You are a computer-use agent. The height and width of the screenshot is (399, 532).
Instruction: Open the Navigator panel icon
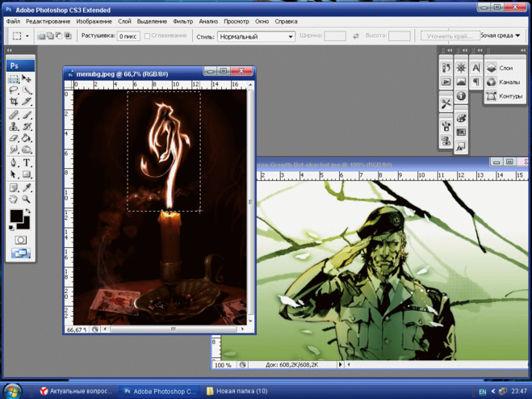(461, 68)
